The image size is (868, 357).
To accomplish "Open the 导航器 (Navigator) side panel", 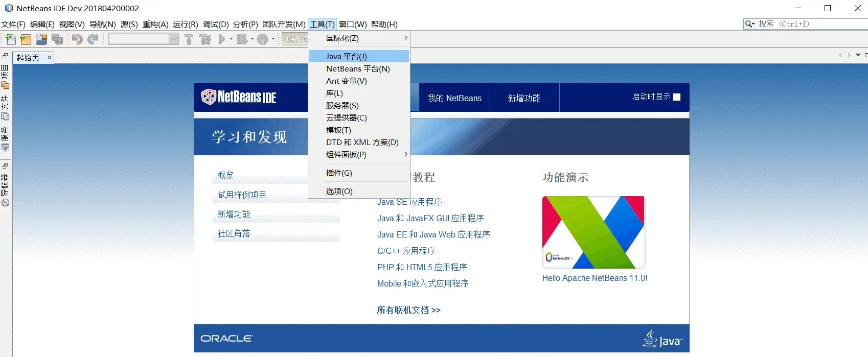I will point(5,191).
